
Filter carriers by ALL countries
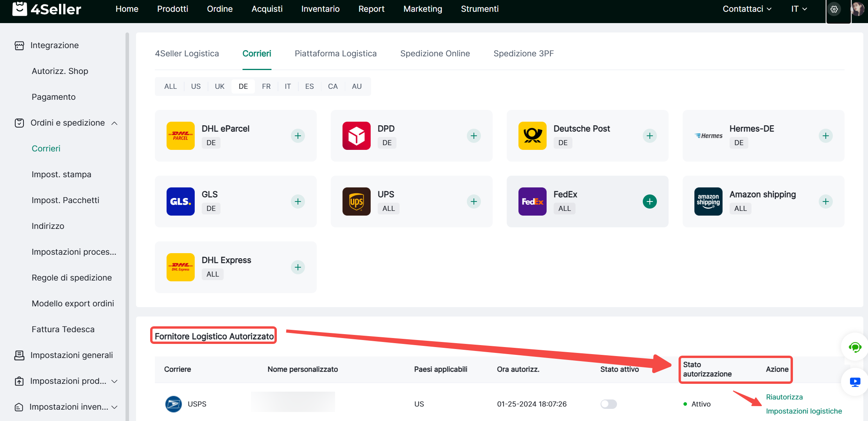coord(170,86)
